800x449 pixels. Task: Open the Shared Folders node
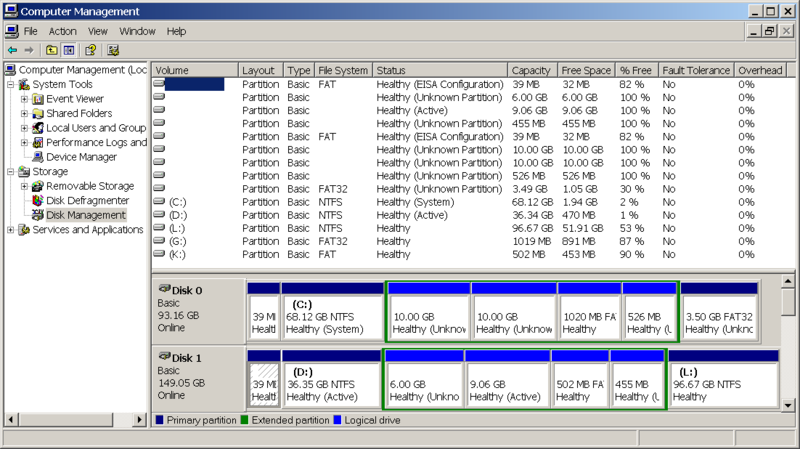click(79, 113)
